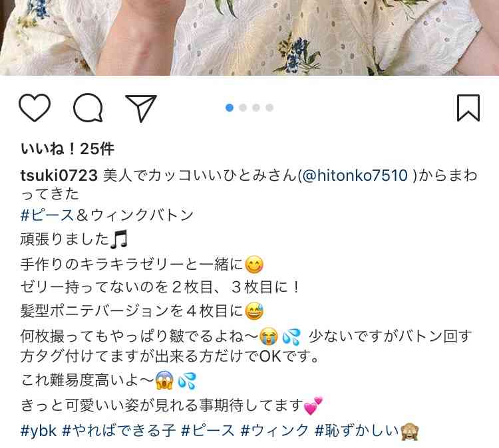Tap the post photo of the floral blouse

click(249, 37)
